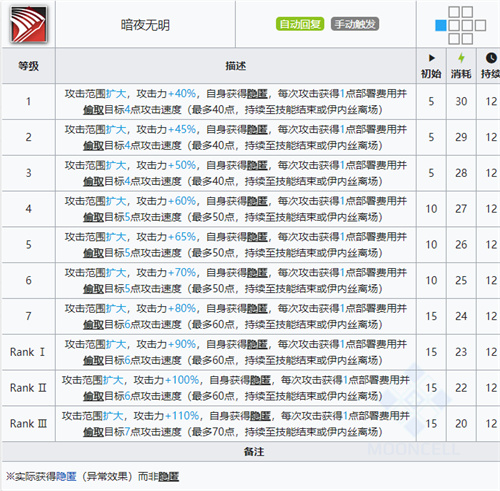Click the attack range grid diagram
This screenshot has height=491, width=500.
460,25
